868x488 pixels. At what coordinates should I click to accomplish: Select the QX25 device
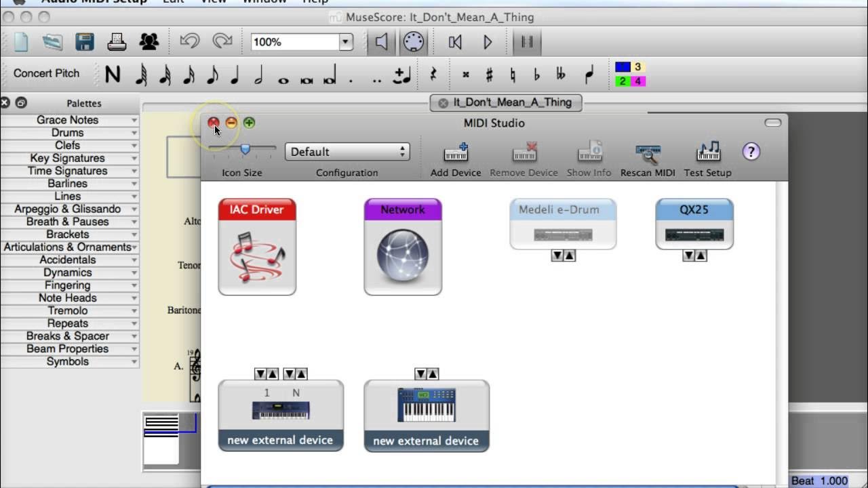[x=694, y=224]
